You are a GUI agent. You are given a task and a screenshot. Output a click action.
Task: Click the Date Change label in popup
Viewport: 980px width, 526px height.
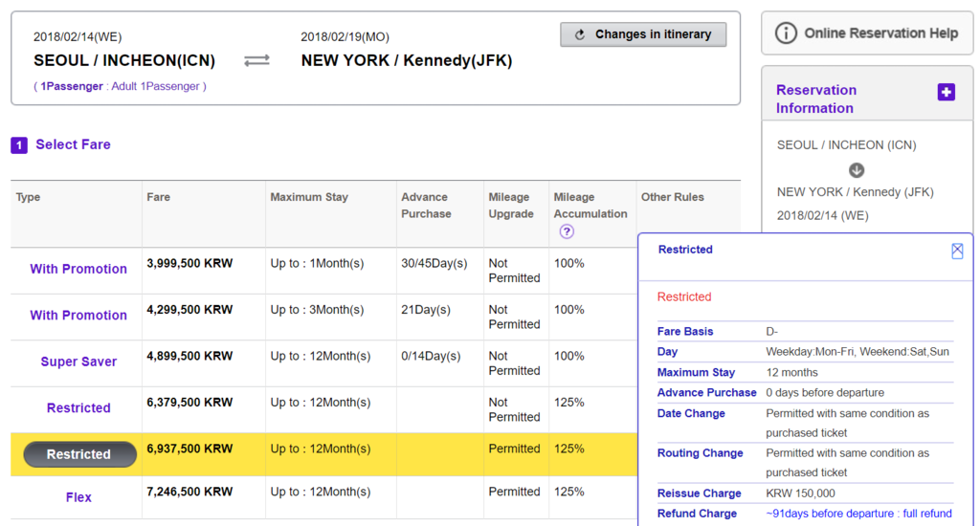[691, 413]
